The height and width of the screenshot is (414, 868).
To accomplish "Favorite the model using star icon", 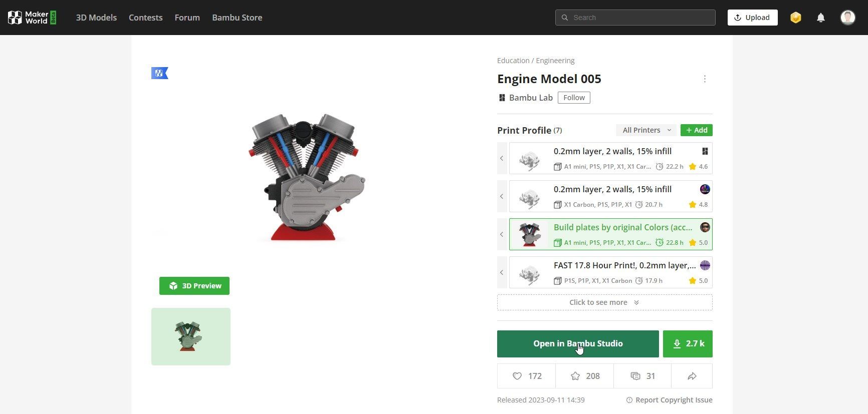I will (584, 376).
